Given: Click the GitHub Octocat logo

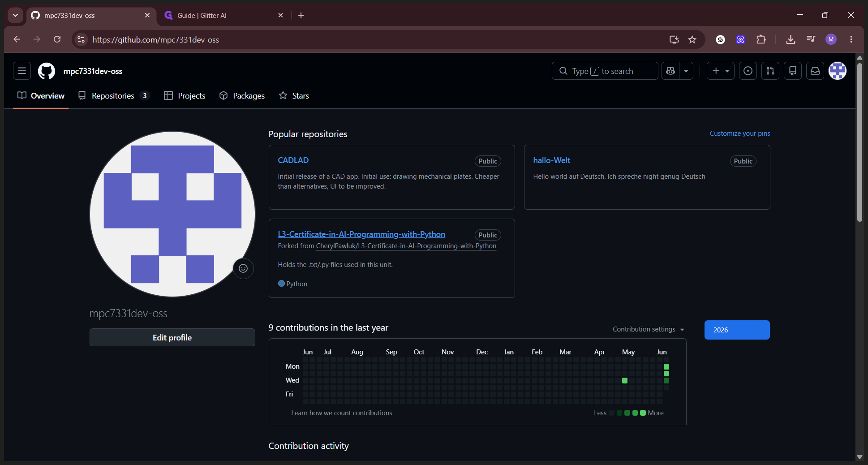Looking at the screenshot, I should (47, 71).
